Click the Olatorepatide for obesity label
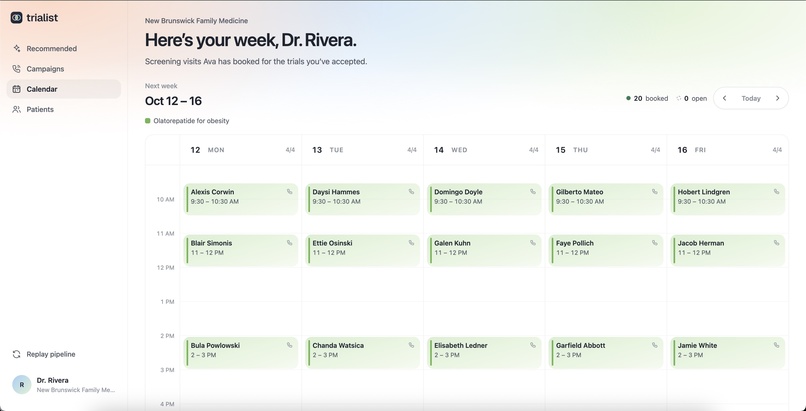 click(191, 121)
